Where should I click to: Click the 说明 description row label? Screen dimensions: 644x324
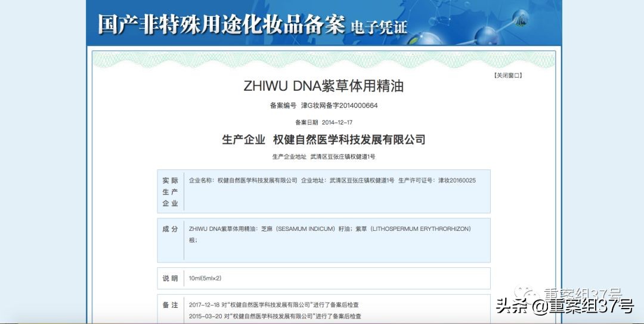(x=170, y=279)
